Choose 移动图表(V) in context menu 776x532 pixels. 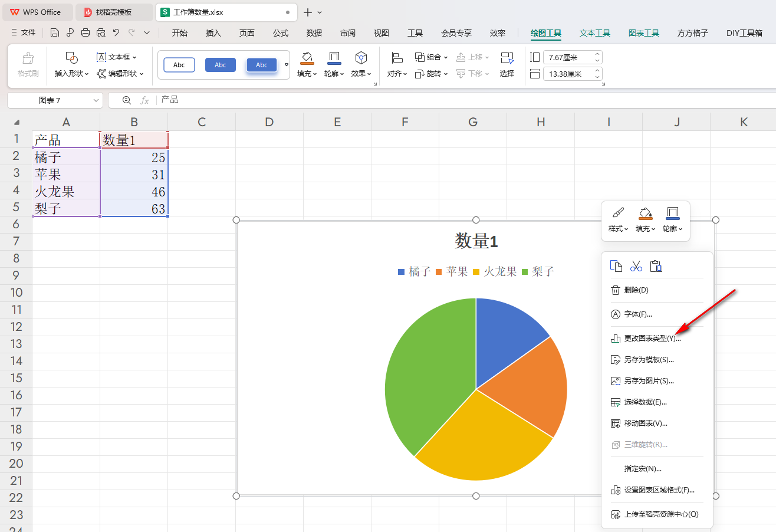click(657, 423)
